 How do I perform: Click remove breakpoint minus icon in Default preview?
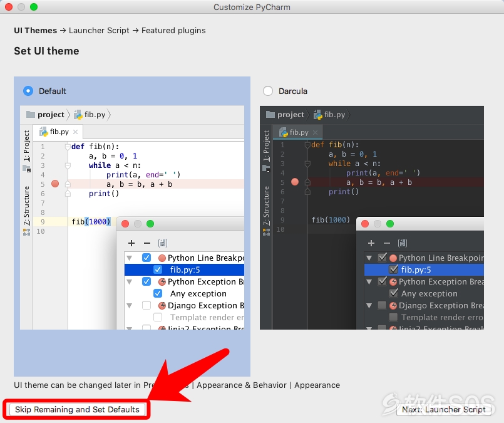coord(147,243)
